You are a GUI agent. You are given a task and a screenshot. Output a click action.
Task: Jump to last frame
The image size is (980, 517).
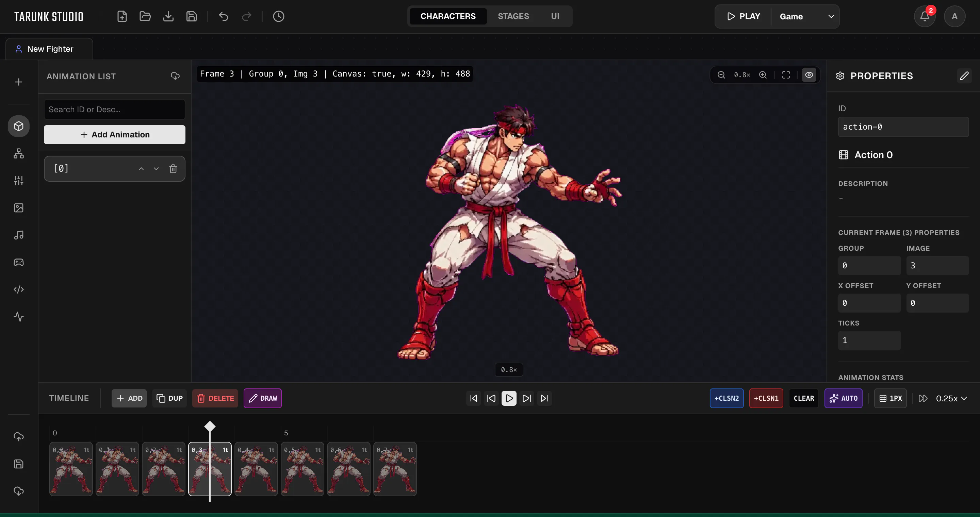(544, 398)
